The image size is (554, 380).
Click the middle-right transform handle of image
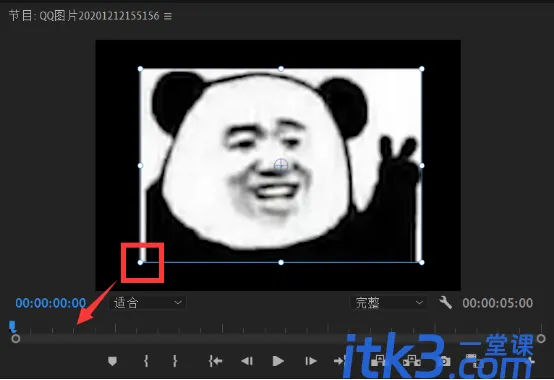tap(422, 165)
